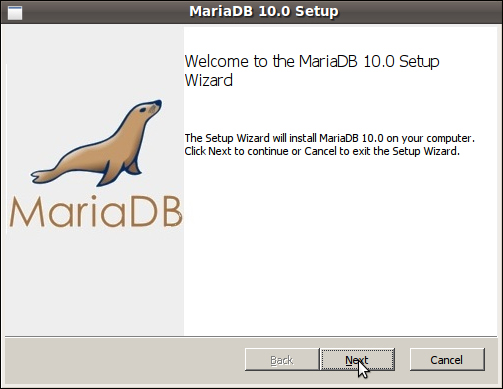
Task: Click the letter M in MariaDB wordmark
Action: coord(27,212)
